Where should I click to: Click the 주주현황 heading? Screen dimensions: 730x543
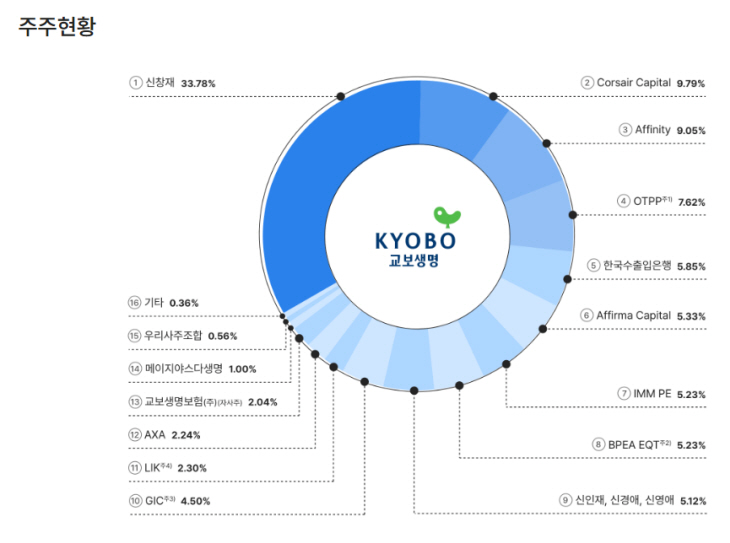click(x=57, y=26)
